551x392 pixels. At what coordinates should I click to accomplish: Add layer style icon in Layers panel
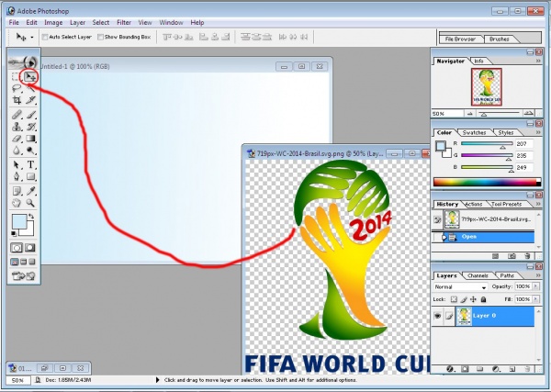(449, 369)
